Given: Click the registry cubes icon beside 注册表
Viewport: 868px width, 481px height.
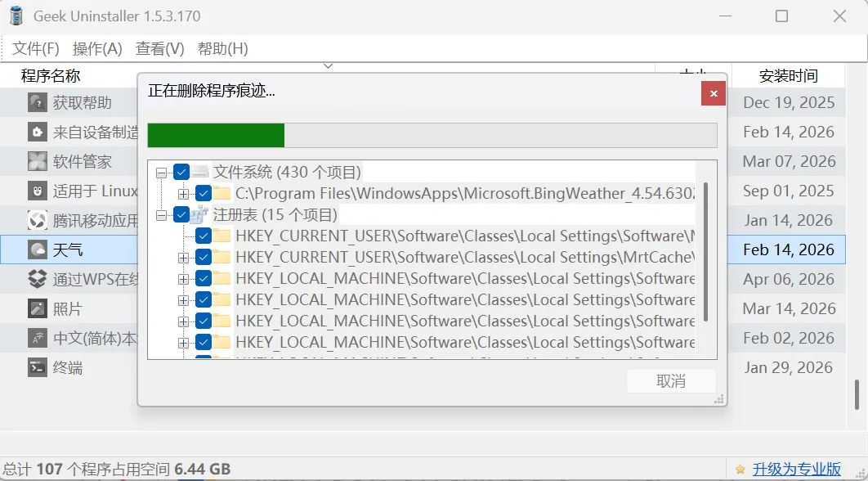Looking at the screenshot, I should (199, 214).
